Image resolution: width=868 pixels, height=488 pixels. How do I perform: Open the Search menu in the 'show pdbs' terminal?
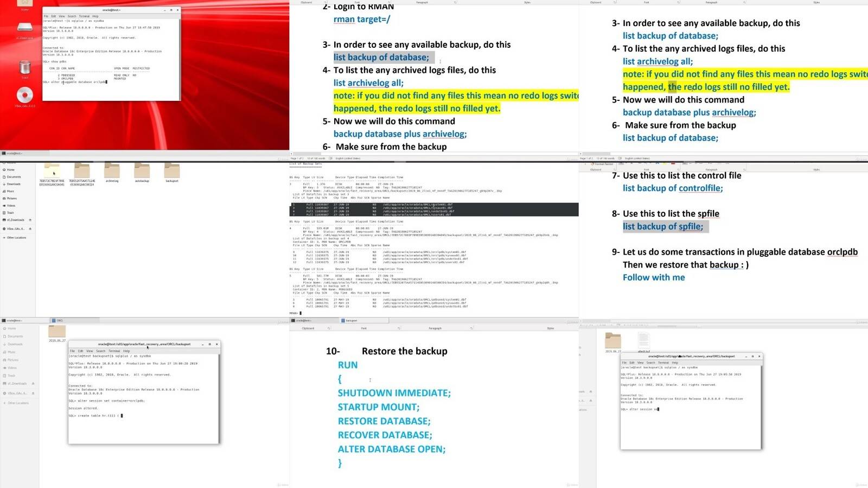72,16
